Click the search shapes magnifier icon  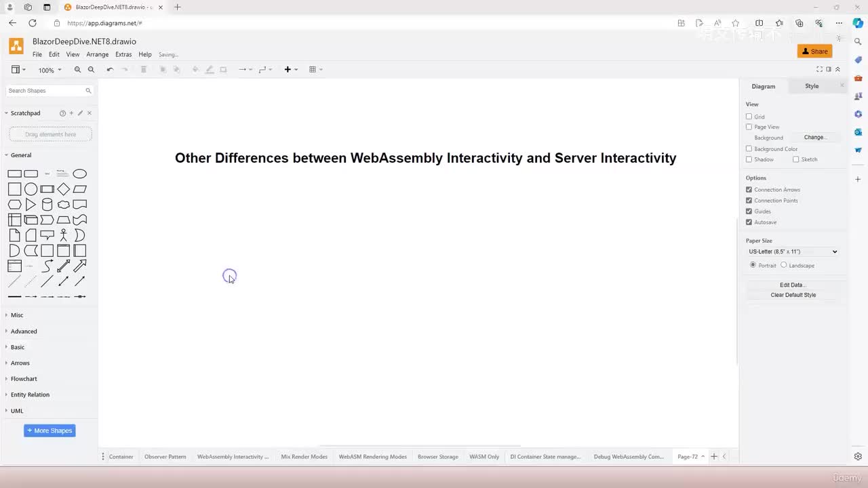88,90
